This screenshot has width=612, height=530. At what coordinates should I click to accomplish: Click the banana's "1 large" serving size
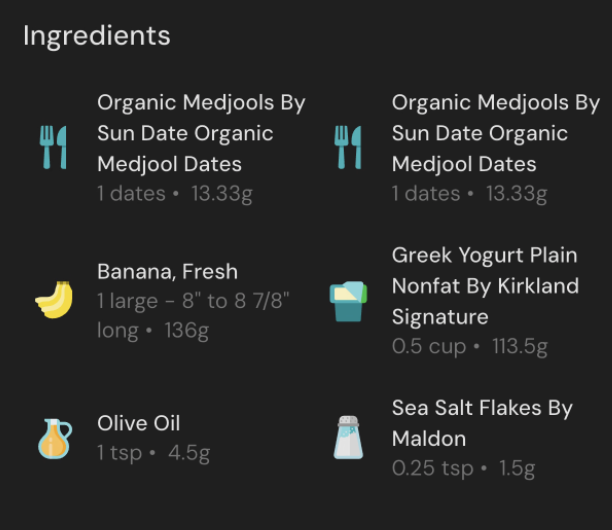tap(130, 301)
